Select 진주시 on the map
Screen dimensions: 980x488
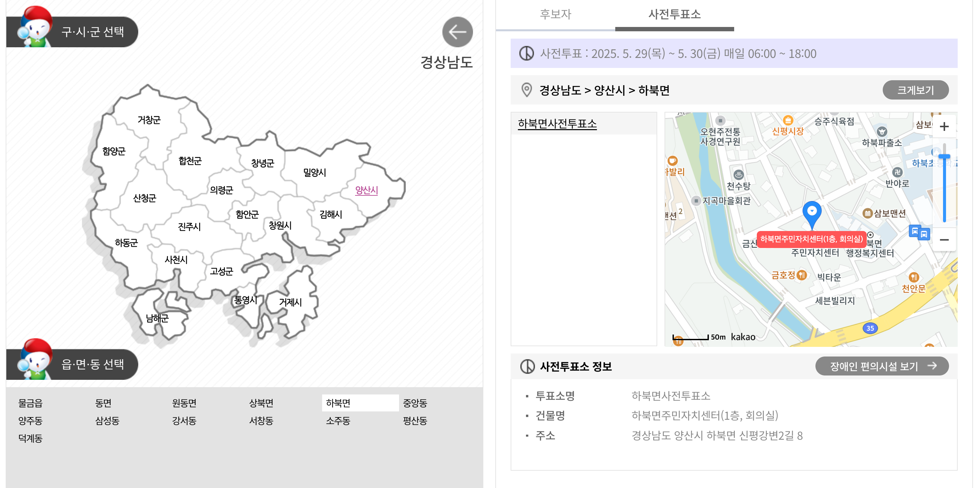(189, 227)
